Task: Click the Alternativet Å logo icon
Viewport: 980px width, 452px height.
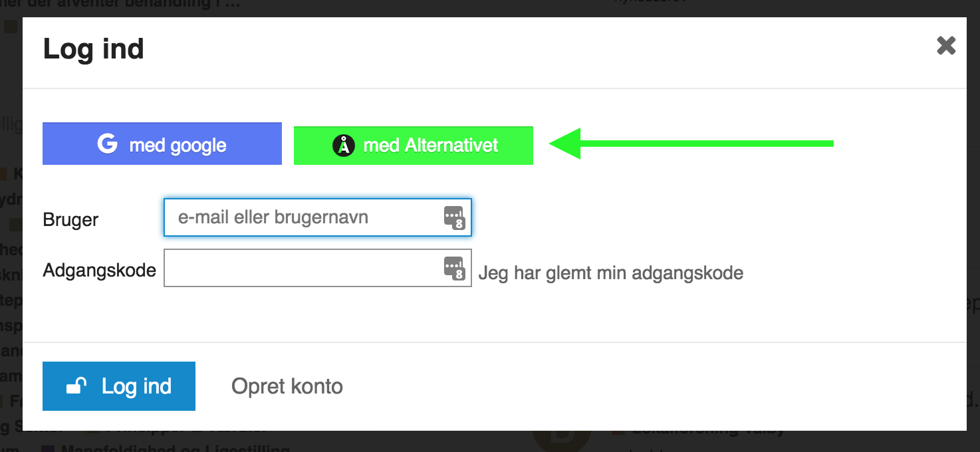Action: (344, 145)
